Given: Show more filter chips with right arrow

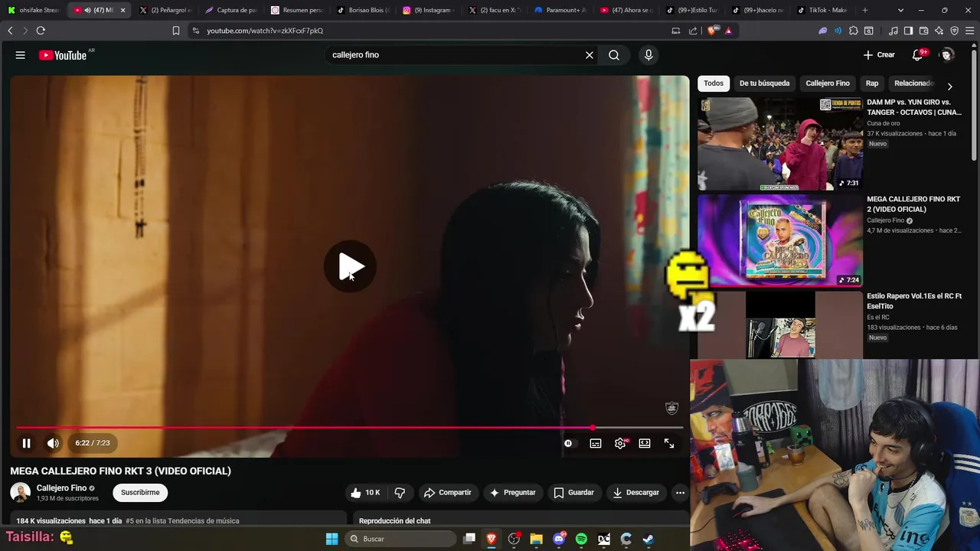Looking at the screenshot, I should point(950,86).
